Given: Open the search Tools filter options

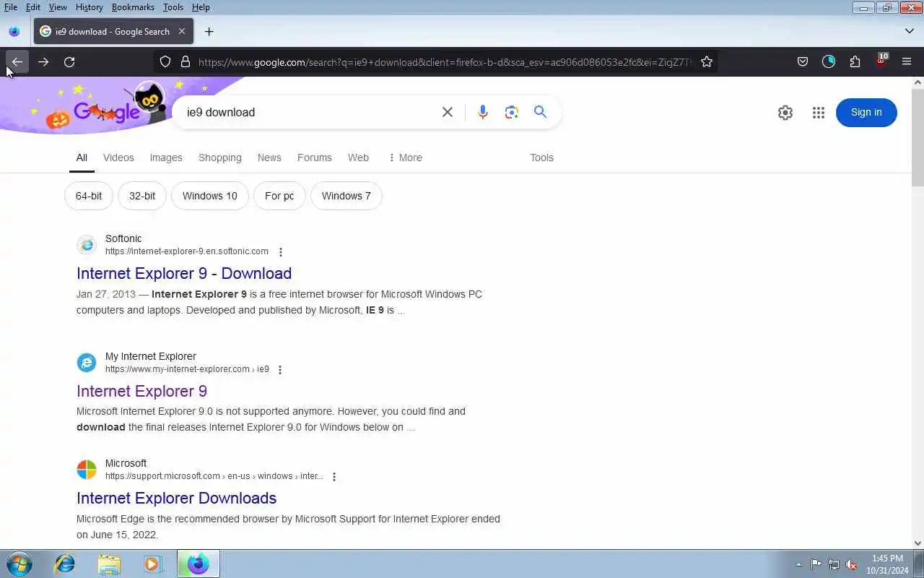Looking at the screenshot, I should 541,158.
